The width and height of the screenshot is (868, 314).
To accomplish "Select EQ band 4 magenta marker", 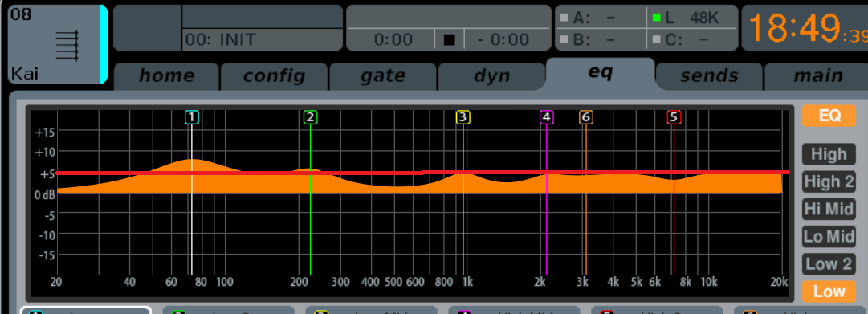I will coord(546,117).
